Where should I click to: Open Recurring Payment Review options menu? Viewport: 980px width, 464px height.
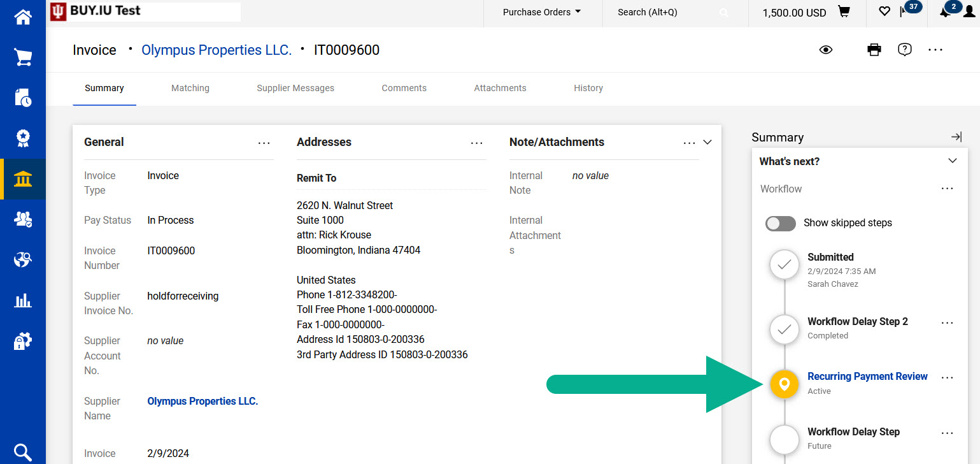pyautogui.click(x=948, y=377)
